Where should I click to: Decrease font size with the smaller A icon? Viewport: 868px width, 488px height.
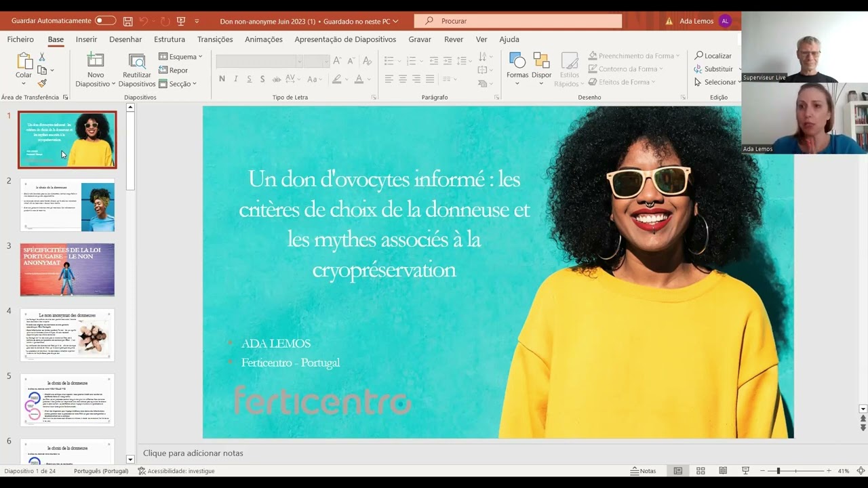tap(351, 61)
